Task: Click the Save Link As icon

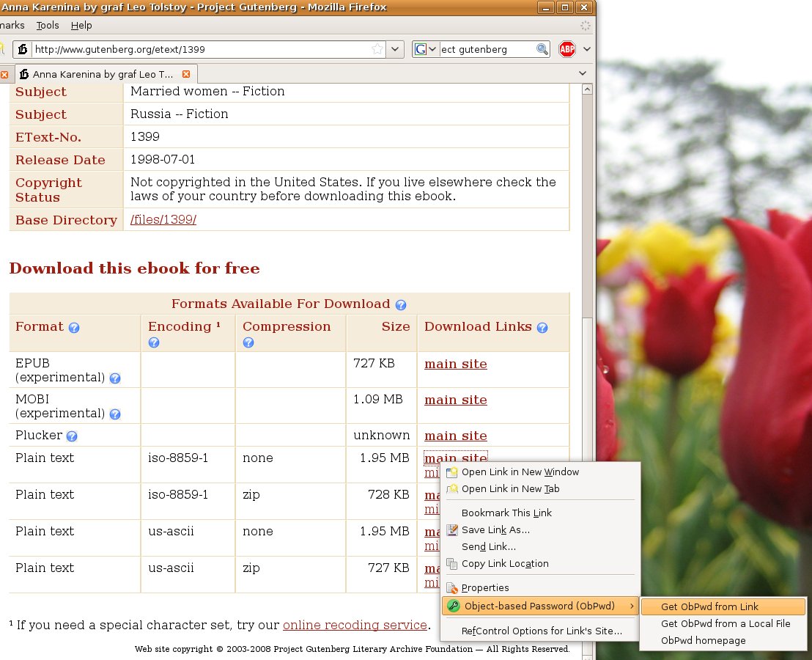Action: 452,530
